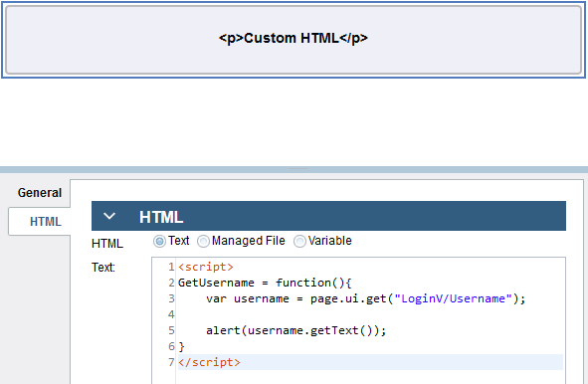Open the General tab
Image resolution: width=588 pixels, height=384 pixels.
click(40, 193)
